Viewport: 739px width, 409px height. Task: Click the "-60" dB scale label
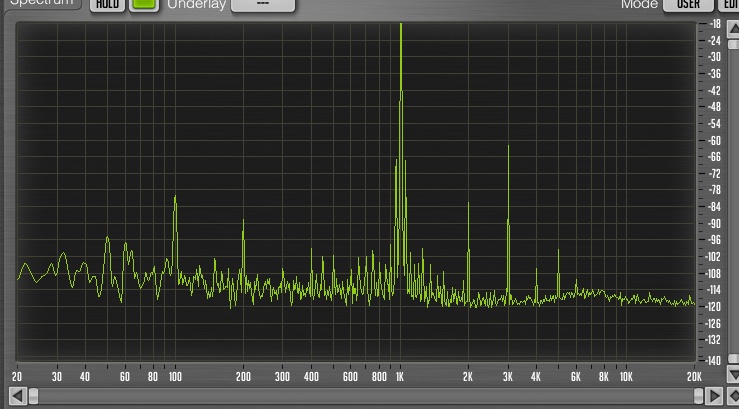coord(714,140)
